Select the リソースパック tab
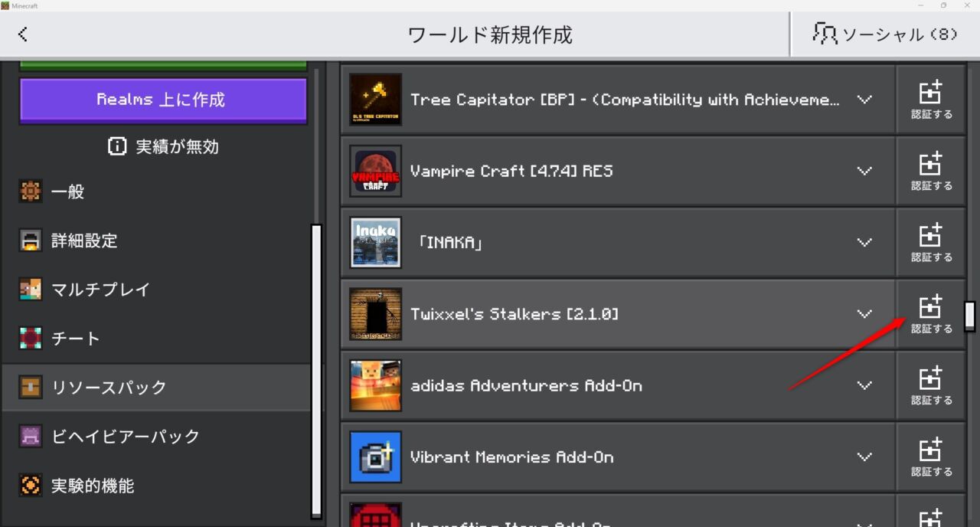 pyautogui.click(x=156, y=388)
